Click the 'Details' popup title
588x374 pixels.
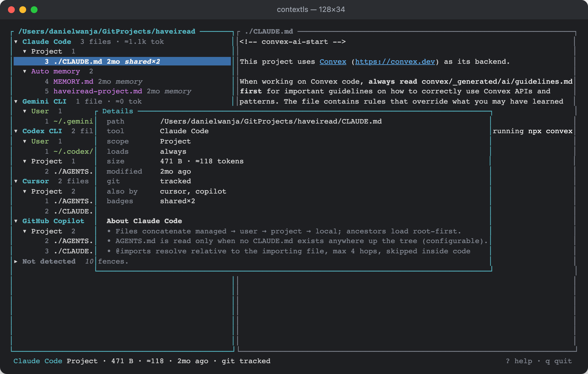118,111
